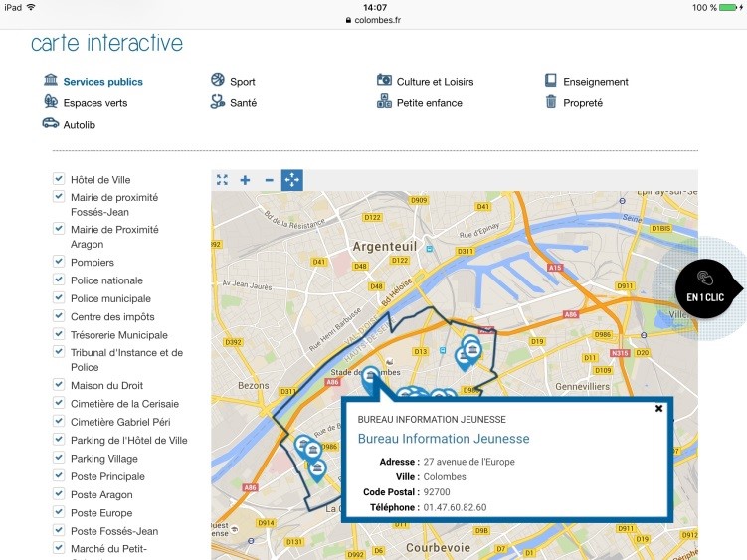Toggle the Police municipale checkbox
The height and width of the screenshot is (560, 747).
click(x=59, y=297)
